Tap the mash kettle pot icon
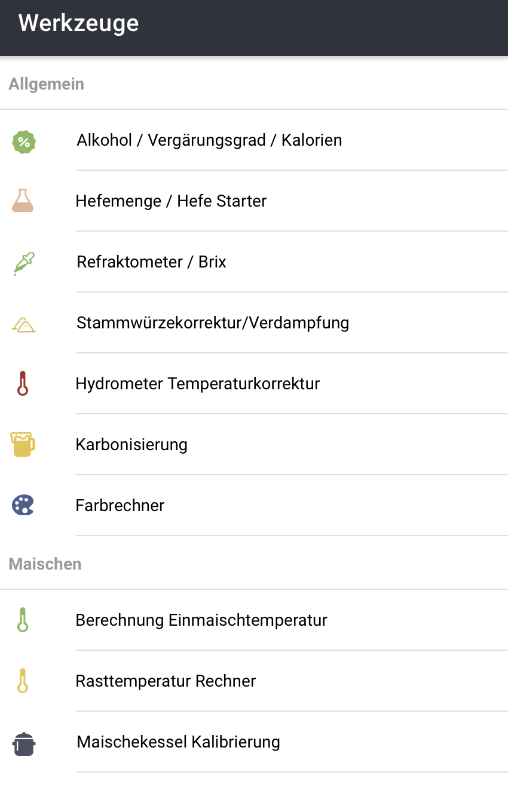This screenshot has height=812, width=508. click(24, 744)
